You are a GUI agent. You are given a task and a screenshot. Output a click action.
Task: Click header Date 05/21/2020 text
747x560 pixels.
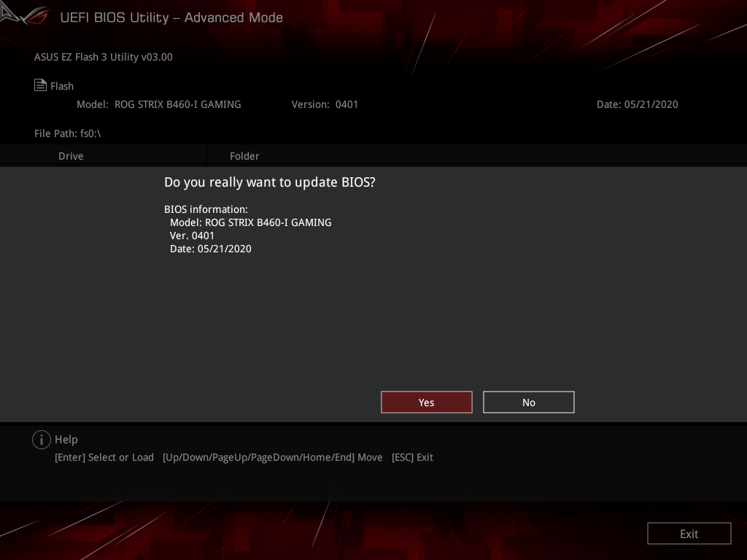(637, 104)
